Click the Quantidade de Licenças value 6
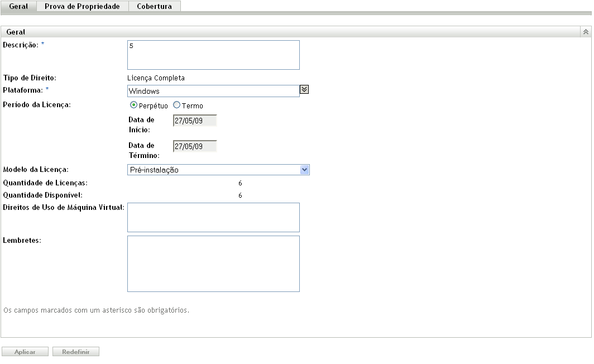 pyautogui.click(x=240, y=183)
